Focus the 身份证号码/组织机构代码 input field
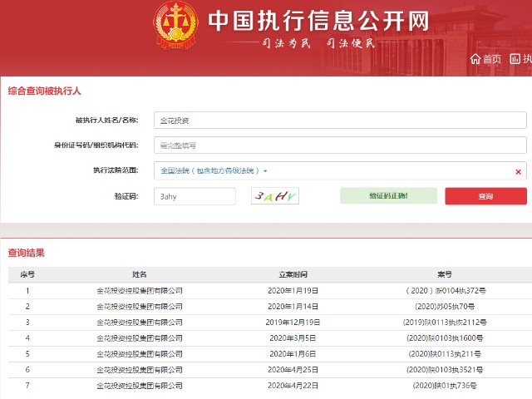 340,145
